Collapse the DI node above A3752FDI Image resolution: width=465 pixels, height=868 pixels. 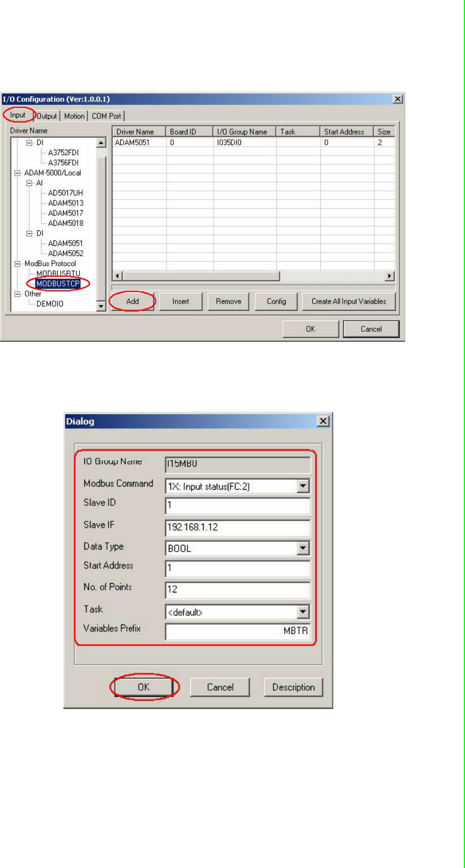coord(29,143)
